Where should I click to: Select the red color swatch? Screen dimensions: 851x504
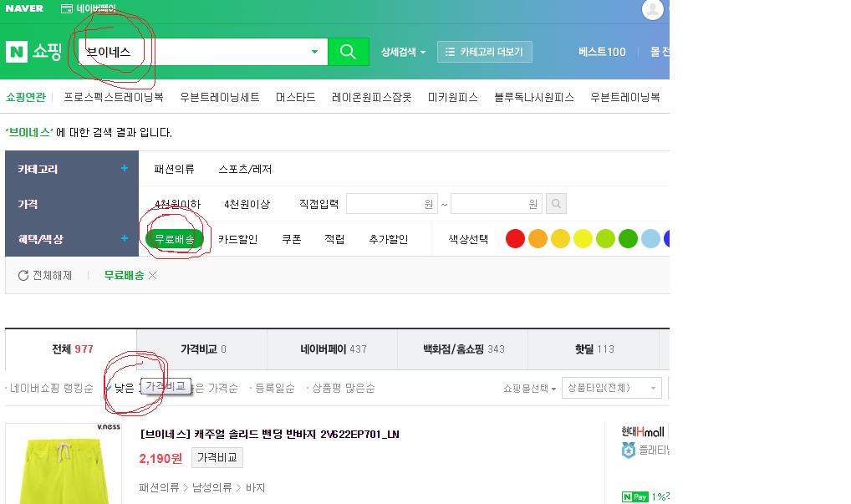click(515, 239)
